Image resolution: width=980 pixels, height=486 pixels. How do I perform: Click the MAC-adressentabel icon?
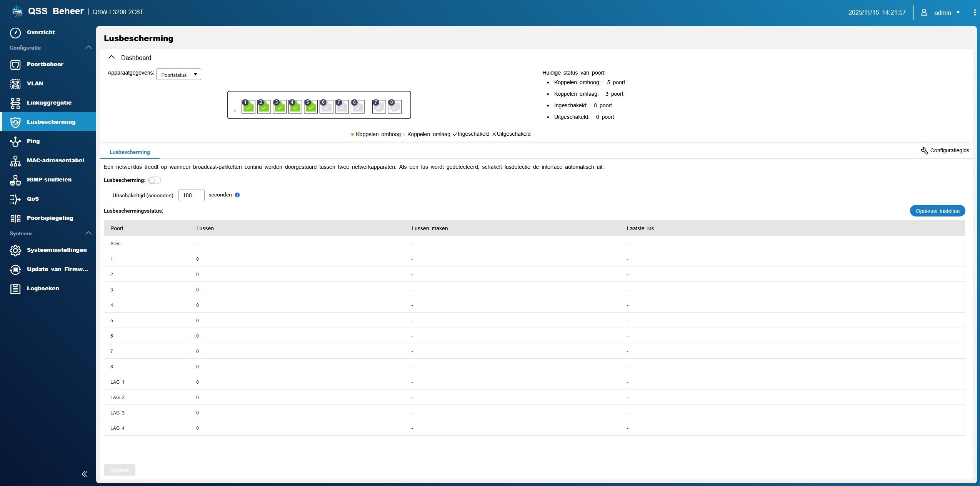pos(15,160)
